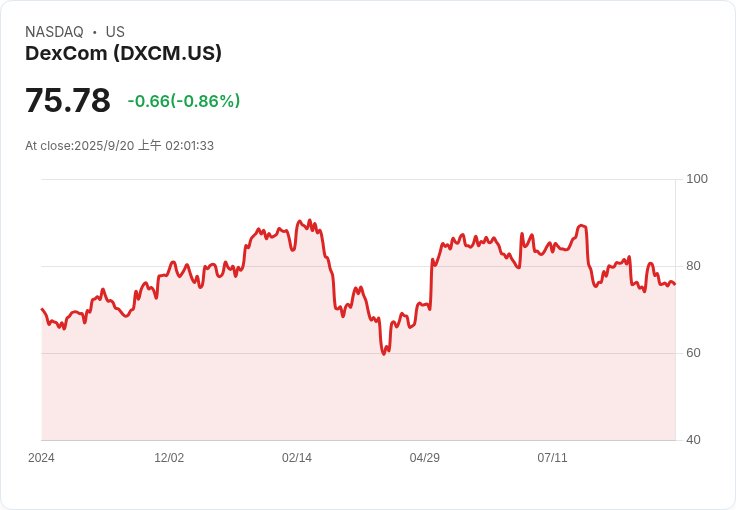Click the price line's highest peak

pos(309,220)
